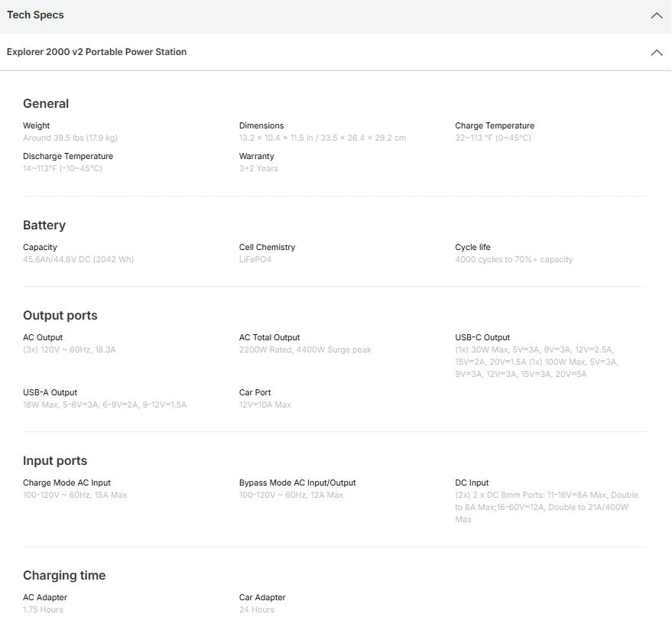Click the Dimensions measurement text
672x627 pixels.
coord(322,138)
